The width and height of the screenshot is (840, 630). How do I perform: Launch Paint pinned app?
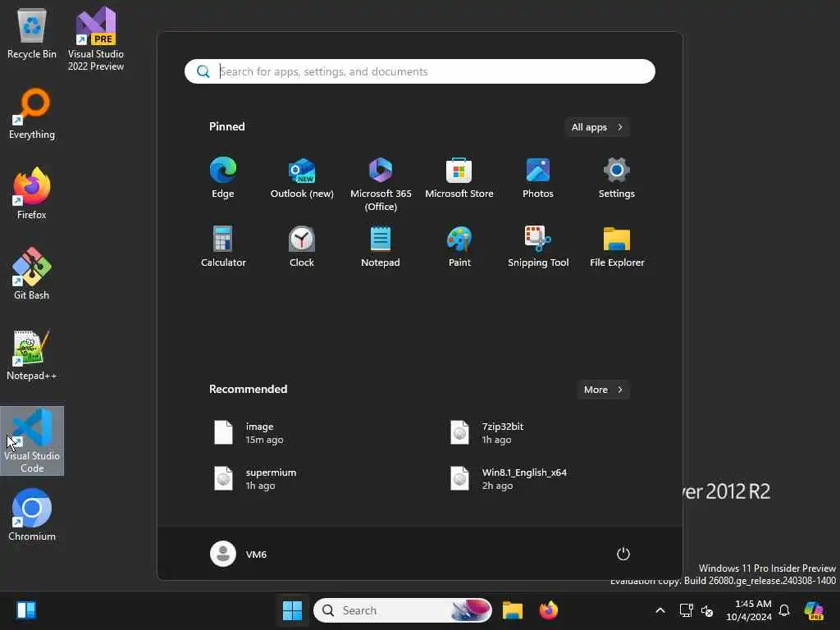point(459,247)
